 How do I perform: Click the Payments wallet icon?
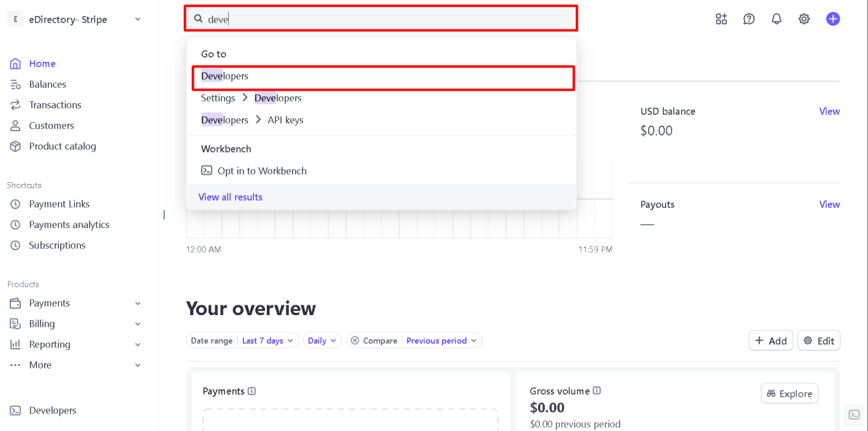(15, 303)
